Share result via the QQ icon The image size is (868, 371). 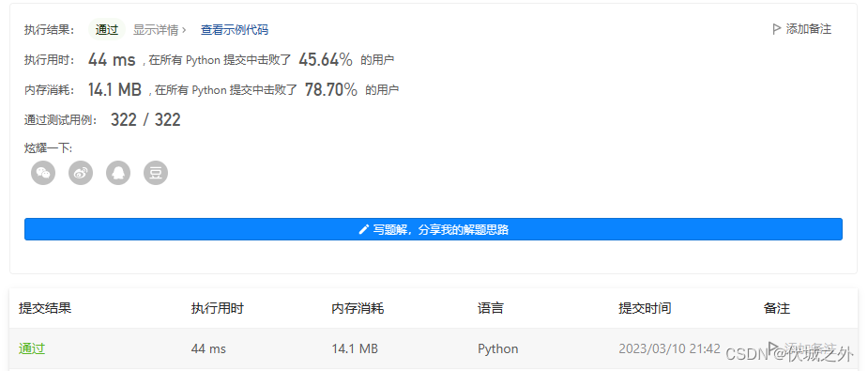tap(118, 174)
